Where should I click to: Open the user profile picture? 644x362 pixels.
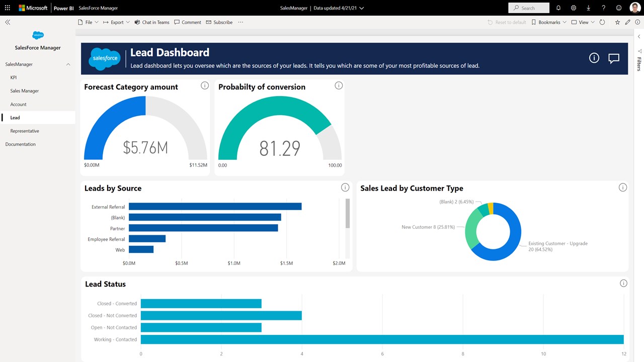(x=635, y=8)
